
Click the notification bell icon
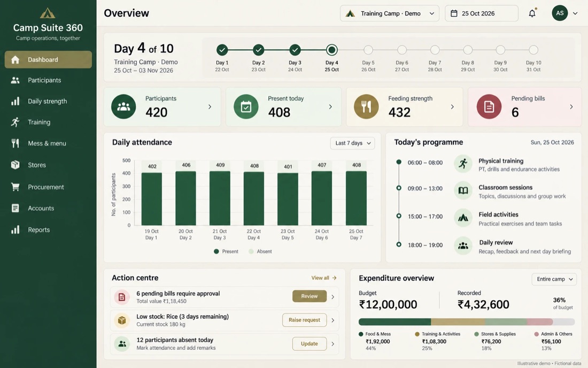click(x=532, y=13)
